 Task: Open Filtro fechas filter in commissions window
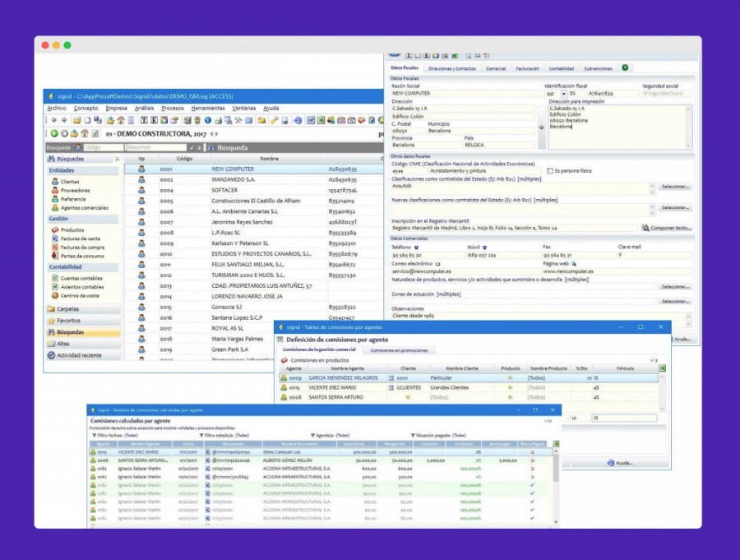point(114,435)
